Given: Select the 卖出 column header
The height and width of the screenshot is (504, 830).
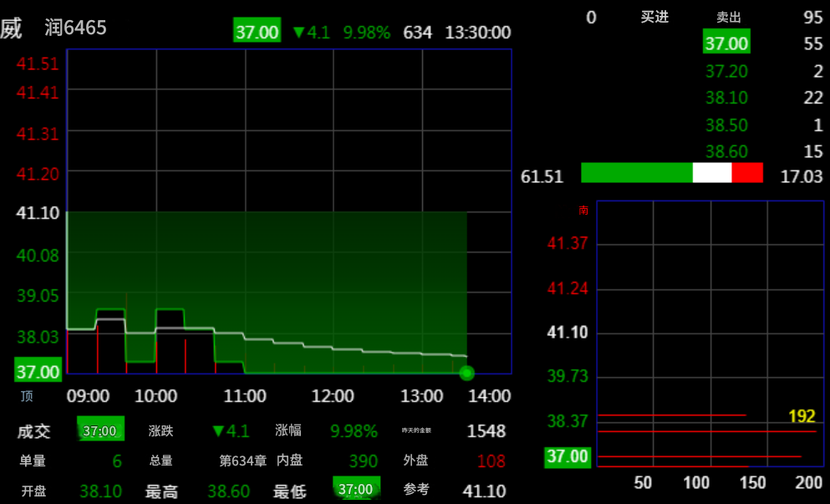Looking at the screenshot, I should 729,17.
